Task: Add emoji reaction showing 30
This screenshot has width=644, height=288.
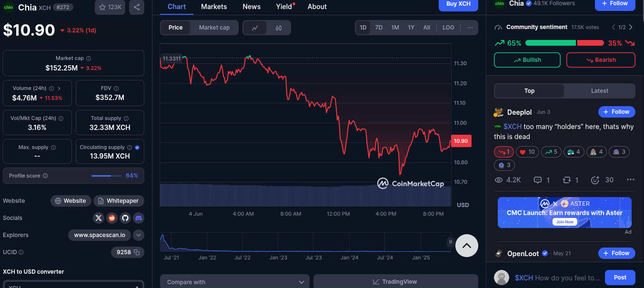Action: pos(602,180)
